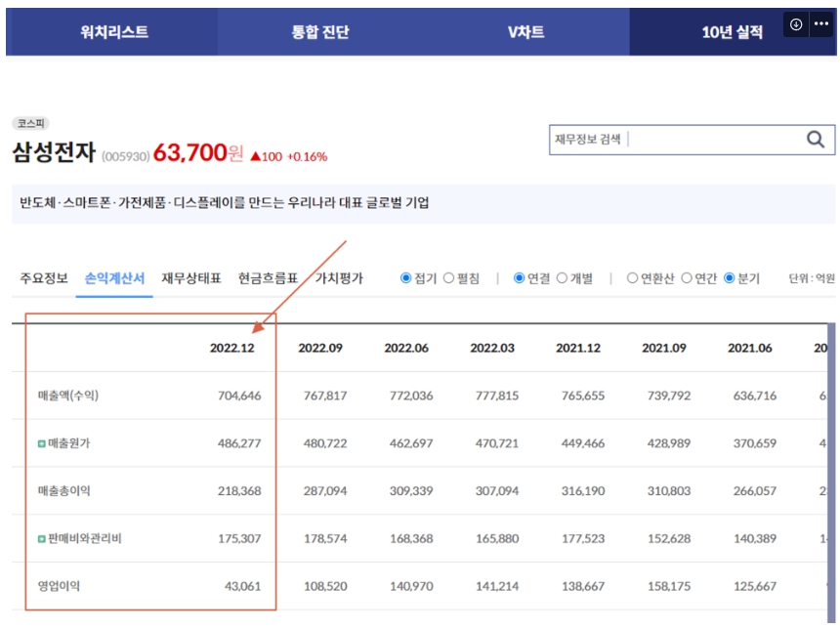The height and width of the screenshot is (628, 840).
Task: Select the 연간 radio button
Action: [687, 278]
